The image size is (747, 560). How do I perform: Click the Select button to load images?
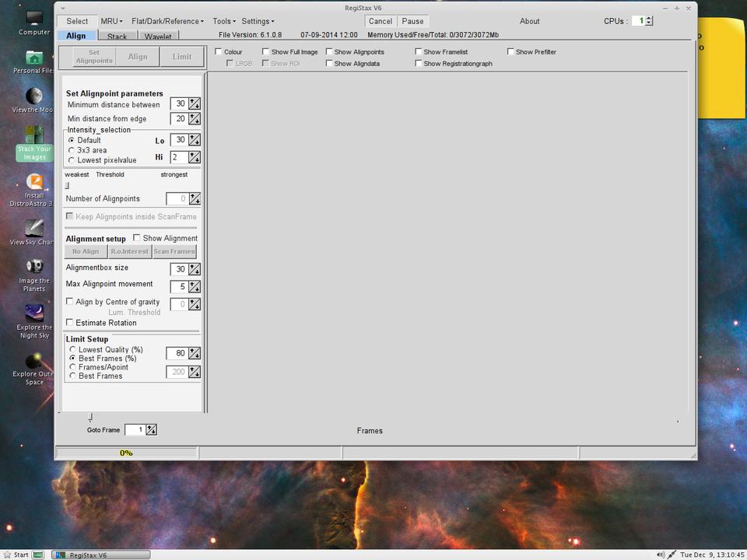pyautogui.click(x=77, y=21)
